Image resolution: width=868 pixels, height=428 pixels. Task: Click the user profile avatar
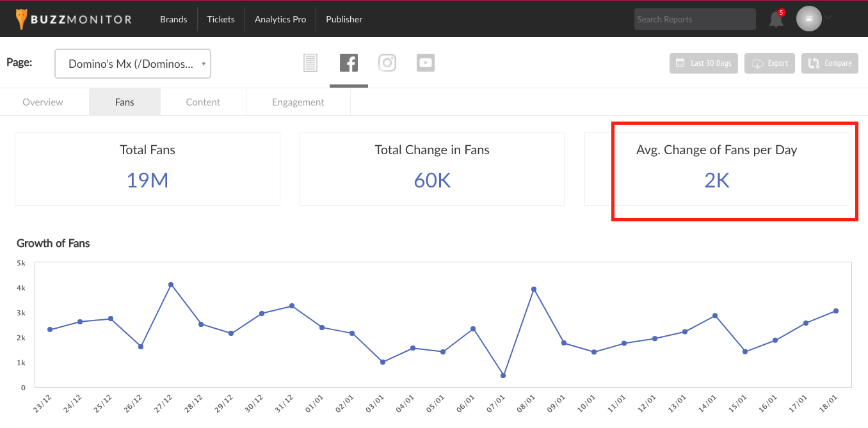pos(808,19)
